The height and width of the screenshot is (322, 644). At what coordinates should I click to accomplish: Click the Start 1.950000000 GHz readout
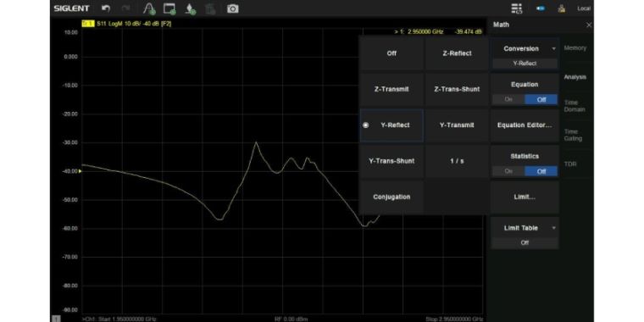(119, 319)
